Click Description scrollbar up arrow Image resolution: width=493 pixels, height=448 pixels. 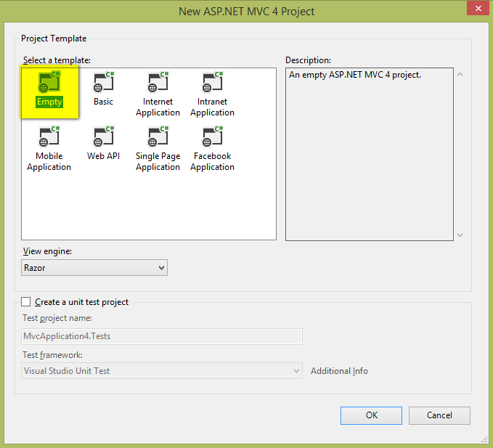coord(460,75)
